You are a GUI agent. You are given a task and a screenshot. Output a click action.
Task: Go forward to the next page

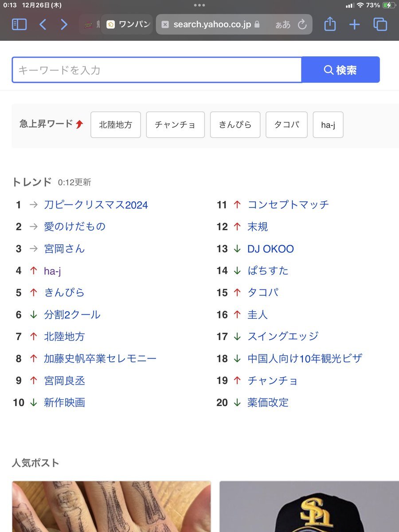click(x=64, y=24)
